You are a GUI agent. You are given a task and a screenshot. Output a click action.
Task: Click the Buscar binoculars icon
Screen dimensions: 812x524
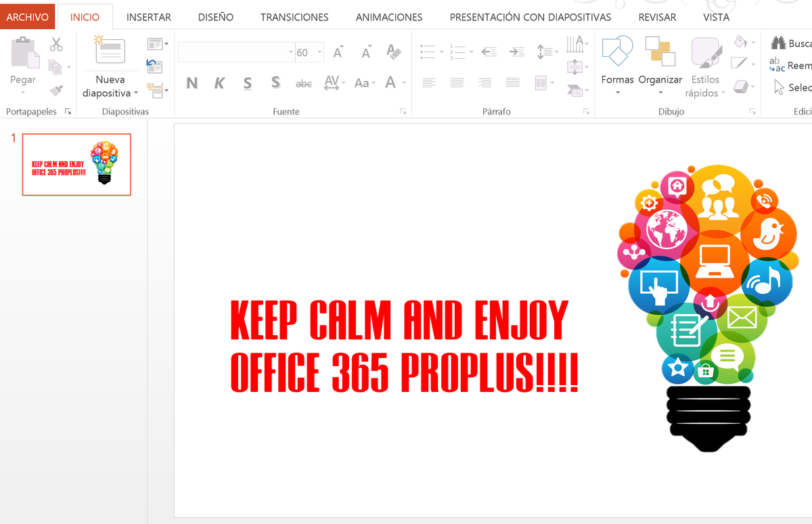[x=779, y=43]
